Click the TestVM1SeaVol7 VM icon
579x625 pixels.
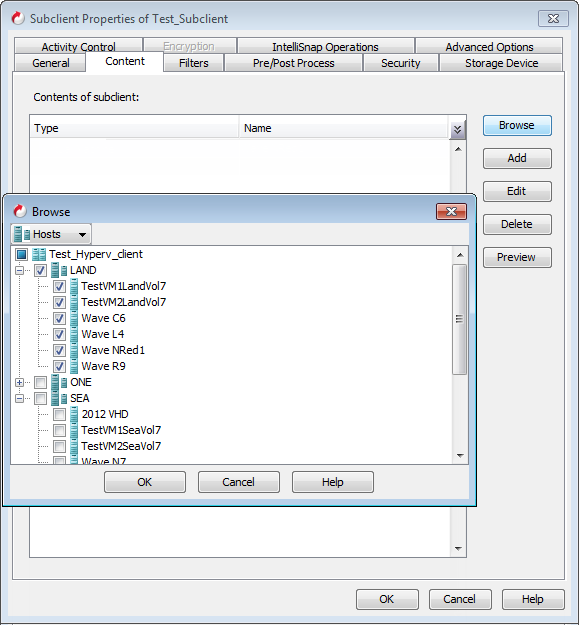[74, 430]
